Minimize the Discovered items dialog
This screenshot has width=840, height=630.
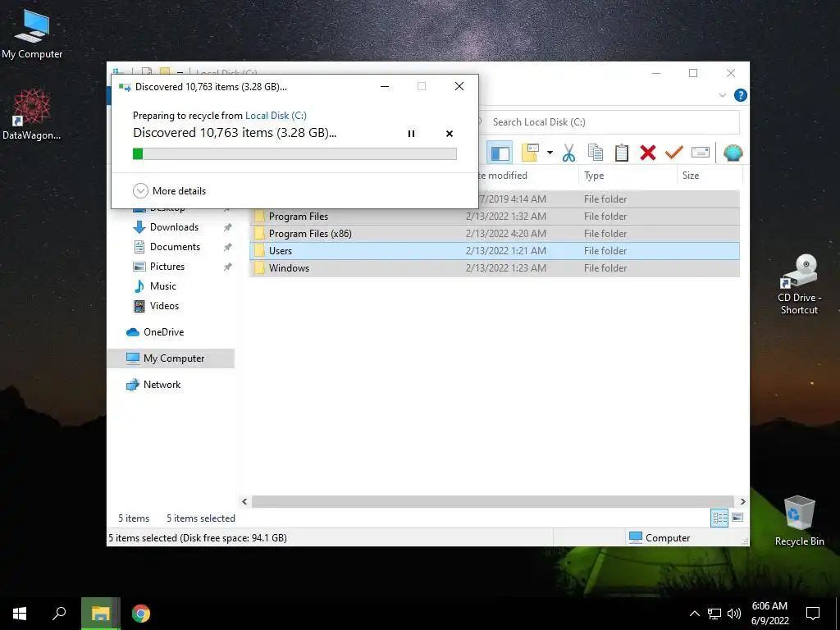[385, 86]
